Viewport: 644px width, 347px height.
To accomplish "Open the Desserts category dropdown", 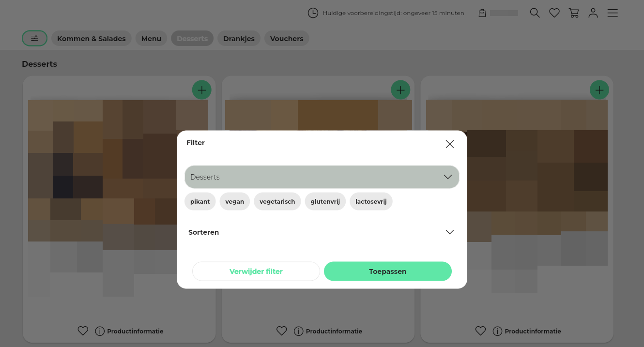I will (322, 177).
